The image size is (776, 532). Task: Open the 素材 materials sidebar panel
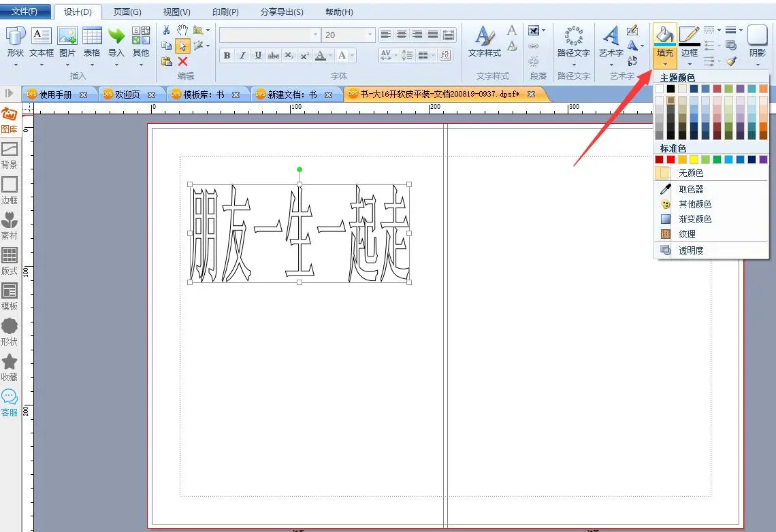[10, 225]
